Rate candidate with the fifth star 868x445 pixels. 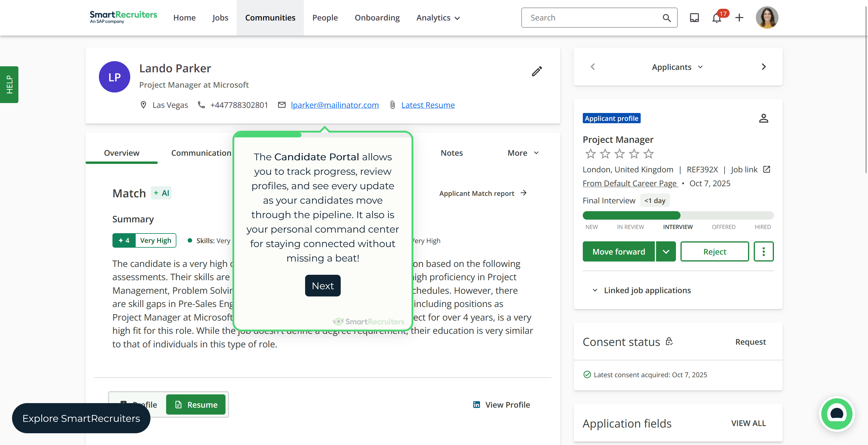648,154
